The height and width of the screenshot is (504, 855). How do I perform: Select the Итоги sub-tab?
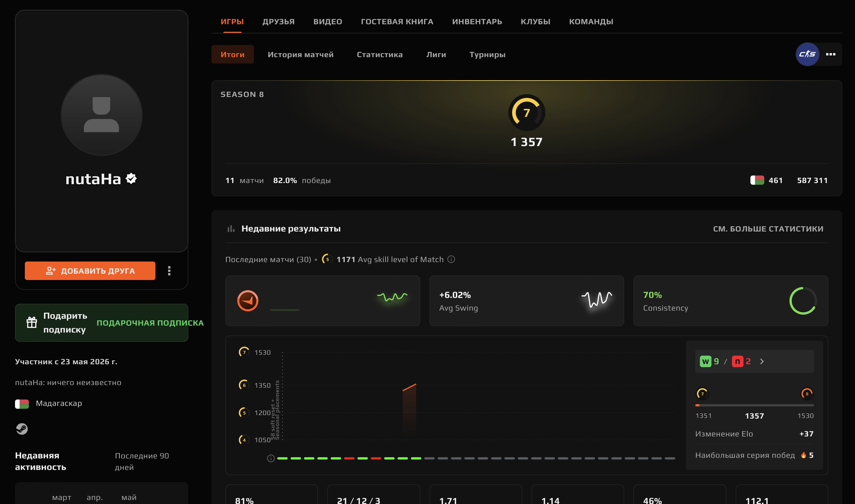[x=233, y=54]
